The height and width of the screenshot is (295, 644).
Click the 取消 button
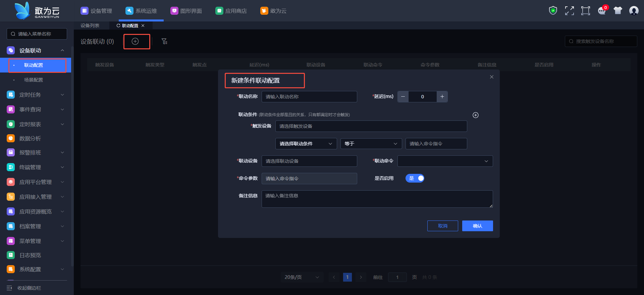tap(442, 226)
